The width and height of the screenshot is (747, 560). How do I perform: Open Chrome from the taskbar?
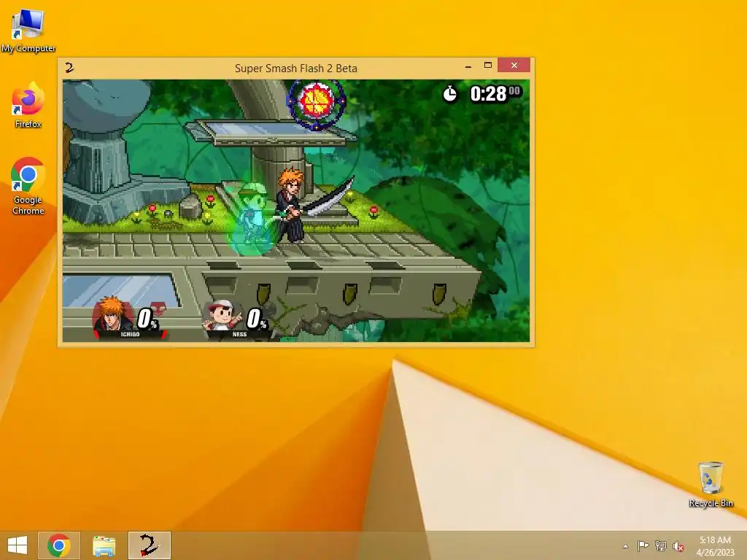[x=59, y=545]
